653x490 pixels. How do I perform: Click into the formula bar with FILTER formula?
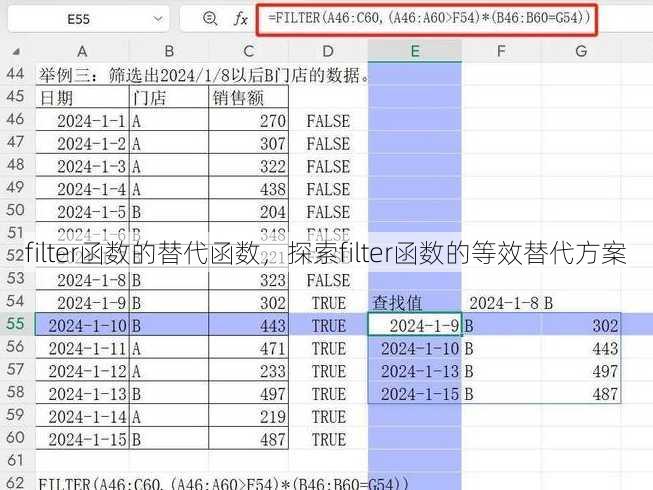pos(428,19)
